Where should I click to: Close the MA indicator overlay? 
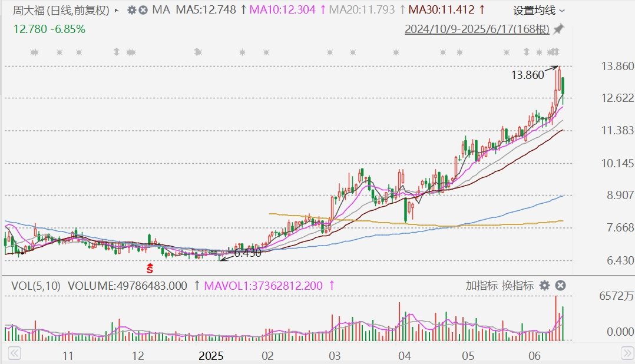pyautogui.click(x=143, y=9)
